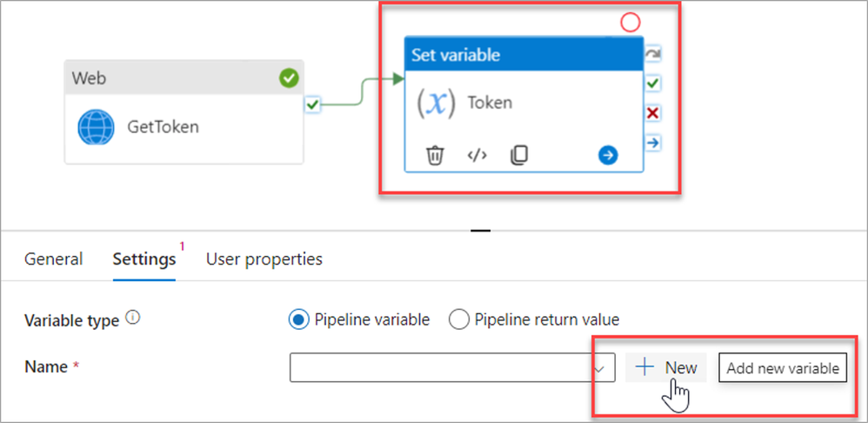Delete the Set variable Token activity
Screen dimensions: 868x423
click(x=435, y=155)
